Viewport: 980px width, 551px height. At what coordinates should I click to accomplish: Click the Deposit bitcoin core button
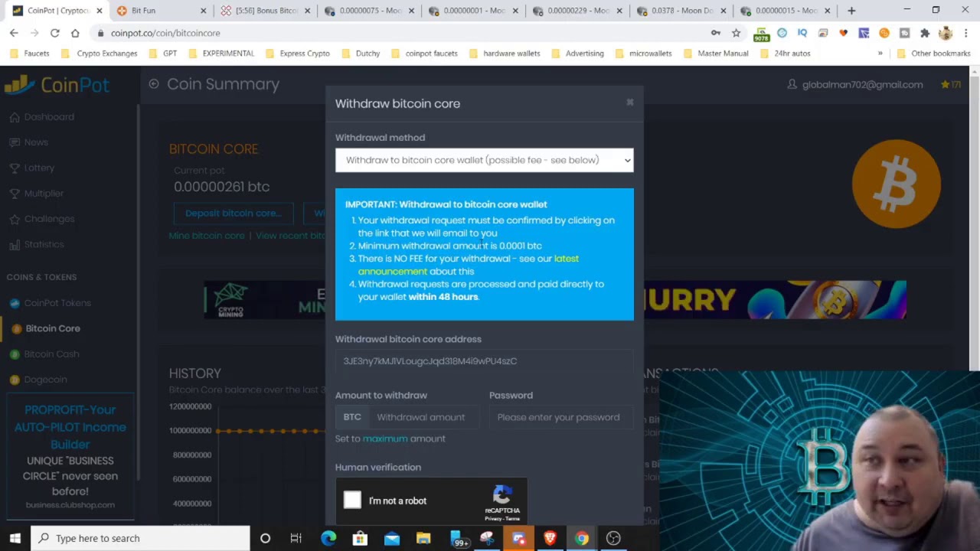tap(234, 213)
